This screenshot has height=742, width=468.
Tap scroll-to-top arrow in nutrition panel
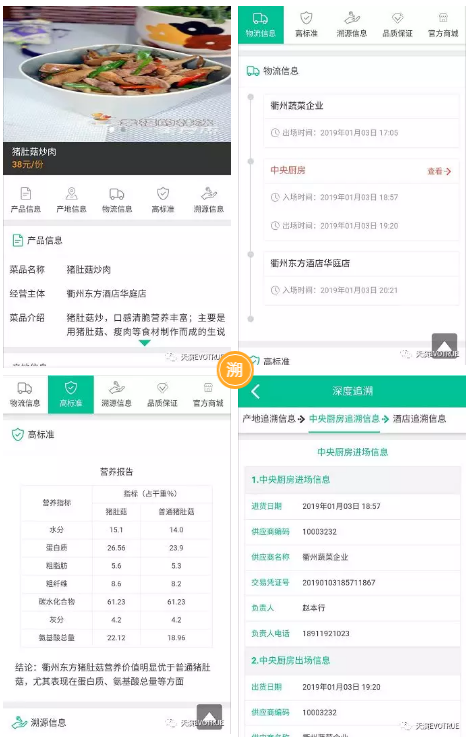(210, 716)
